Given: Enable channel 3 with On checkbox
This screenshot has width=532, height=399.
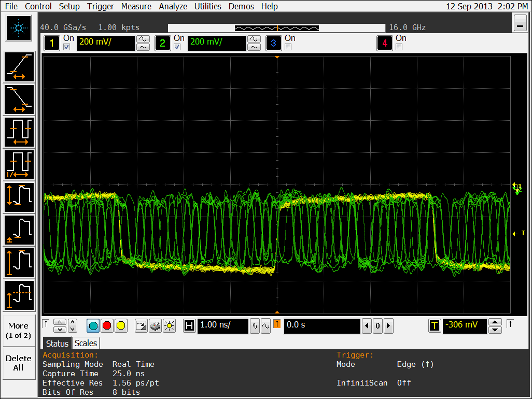Looking at the screenshot, I should 288,47.
